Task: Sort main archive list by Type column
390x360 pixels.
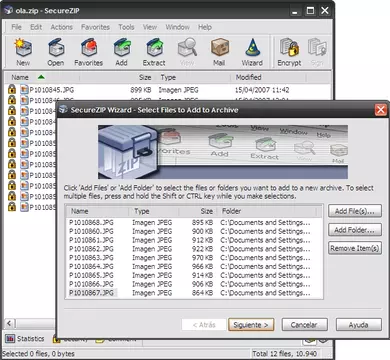Action: [193, 78]
